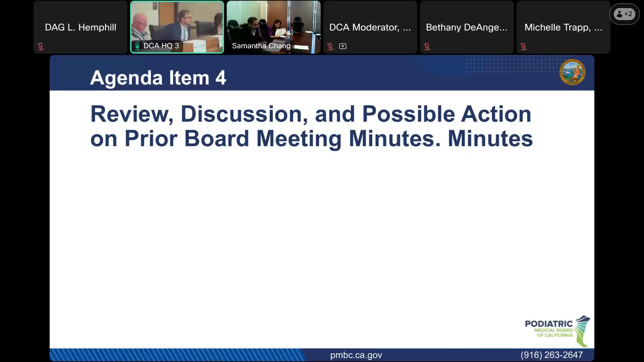Click the muted mic icon on DCA Moderator's tile
This screenshot has width=644, height=362.
[x=330, y=47]
